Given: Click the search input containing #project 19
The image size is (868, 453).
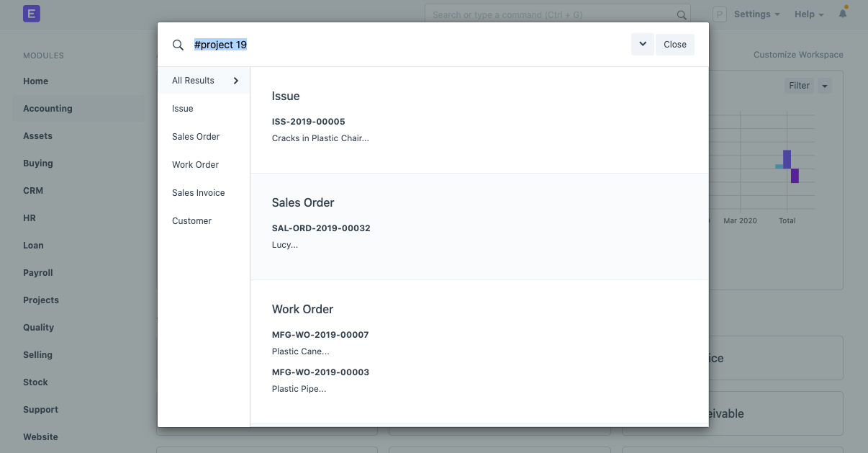Looking at the screenshot, I should [221, 44].
